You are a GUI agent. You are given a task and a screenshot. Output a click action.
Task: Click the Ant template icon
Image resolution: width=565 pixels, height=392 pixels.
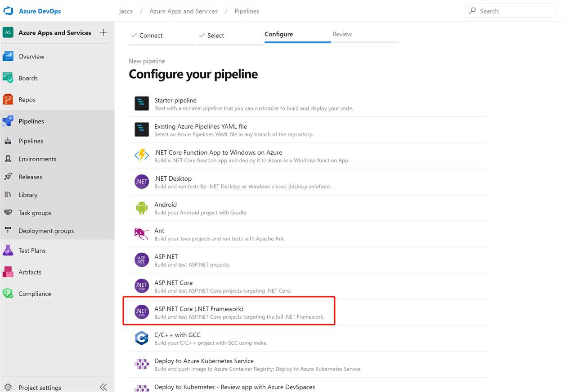[x=142, y=234]
